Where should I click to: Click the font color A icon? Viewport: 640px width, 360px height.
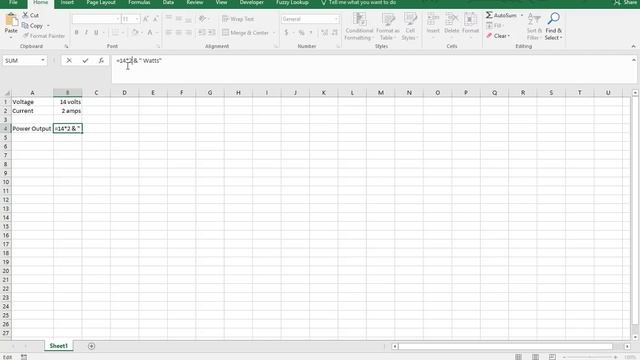point(150,32)
